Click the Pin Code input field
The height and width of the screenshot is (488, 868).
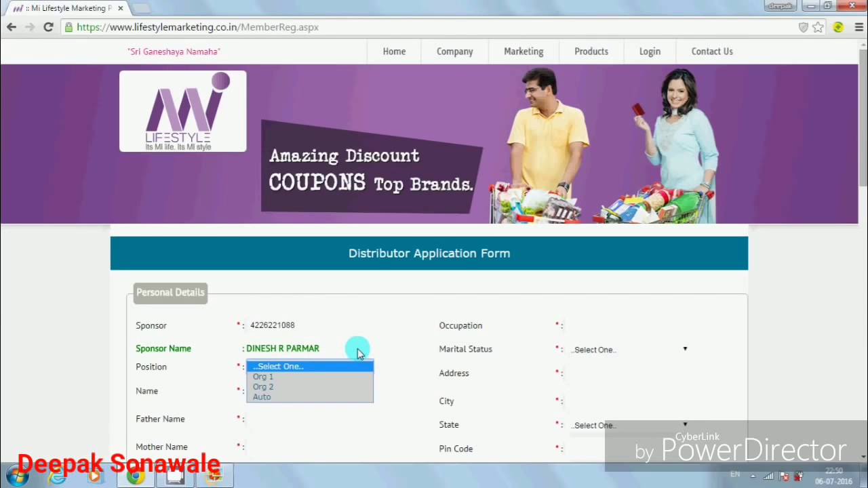[629, 449]
